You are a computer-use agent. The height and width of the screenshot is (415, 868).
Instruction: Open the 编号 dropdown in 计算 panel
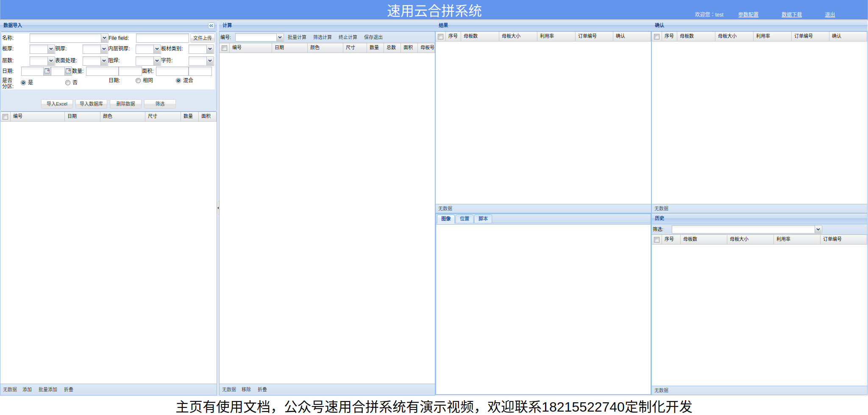click(x=280, y=38)
